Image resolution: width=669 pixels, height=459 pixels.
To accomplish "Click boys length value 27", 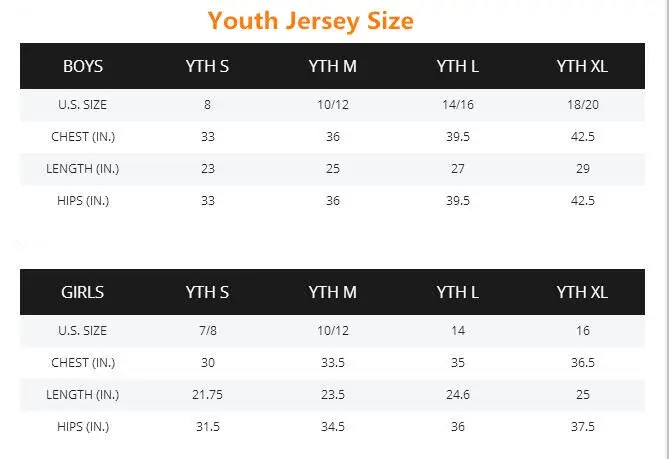I will click(x=458, y=168).
